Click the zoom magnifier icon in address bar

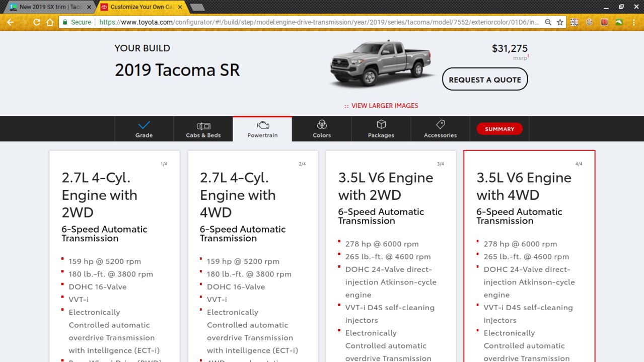[548, 22]
